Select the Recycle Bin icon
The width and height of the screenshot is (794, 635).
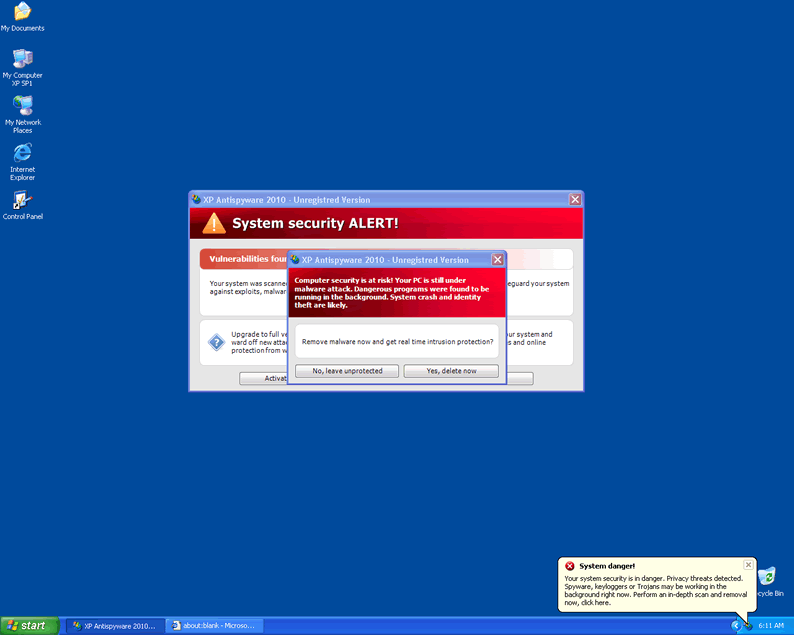tap(767, 578)
